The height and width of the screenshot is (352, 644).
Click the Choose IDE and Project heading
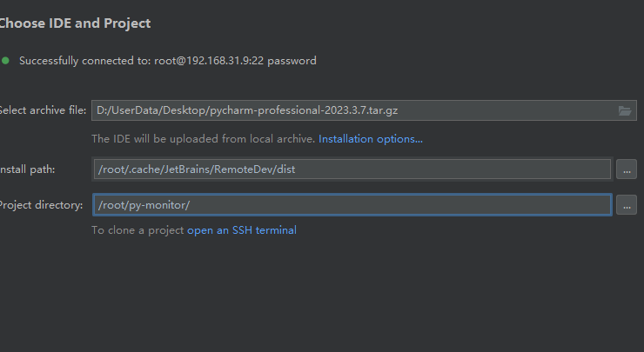pos(74,23)
